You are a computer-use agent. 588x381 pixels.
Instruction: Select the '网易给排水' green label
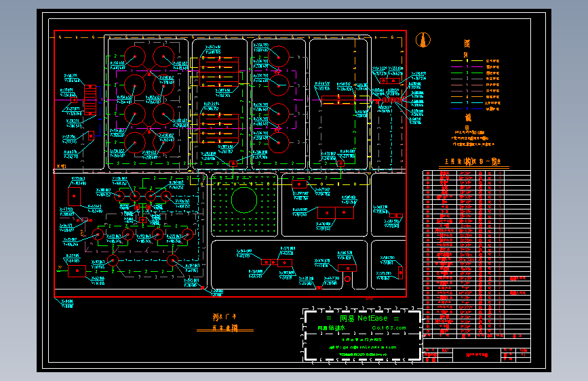click(x=332, y=327)
